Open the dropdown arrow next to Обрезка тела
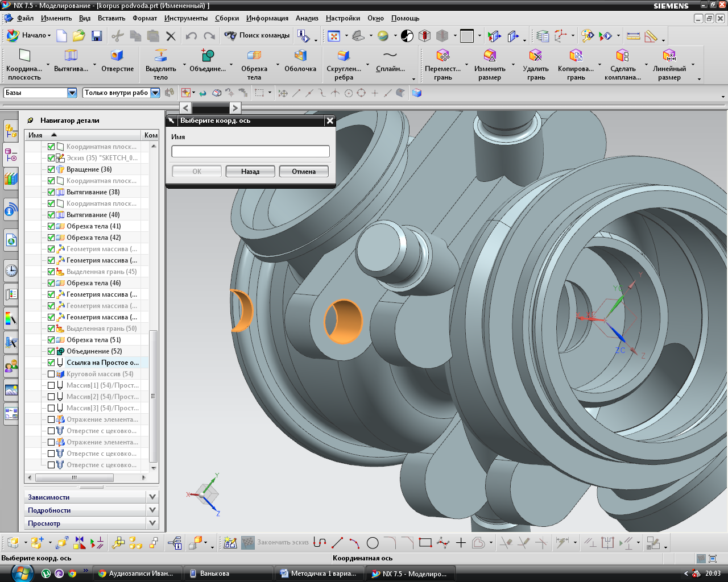This screenshot has height=582, width=728. [x=278, y=64]
